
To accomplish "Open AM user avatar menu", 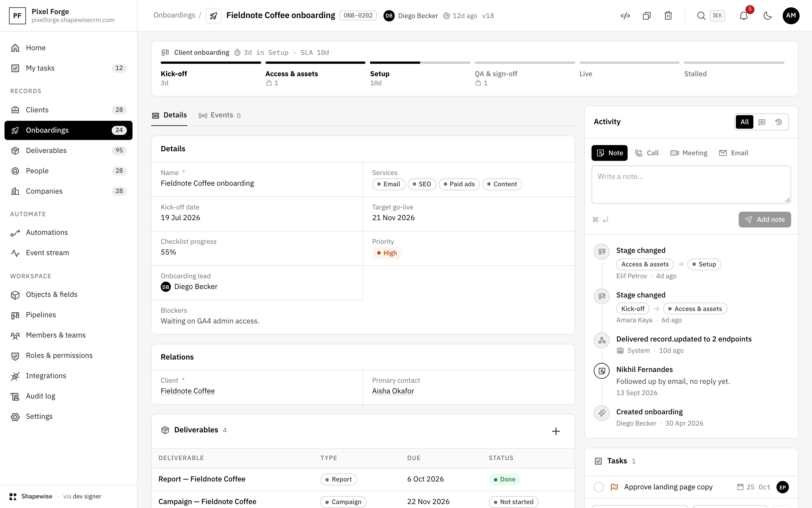I will (791, 16).
